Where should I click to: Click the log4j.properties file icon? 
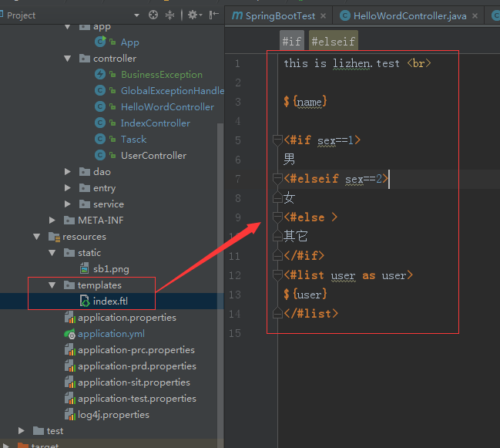coord(70,415)
